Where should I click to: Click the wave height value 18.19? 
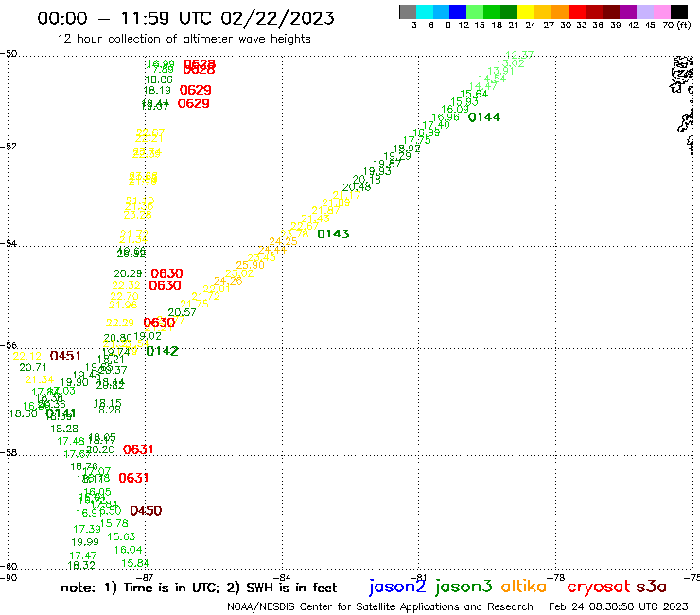157,90
